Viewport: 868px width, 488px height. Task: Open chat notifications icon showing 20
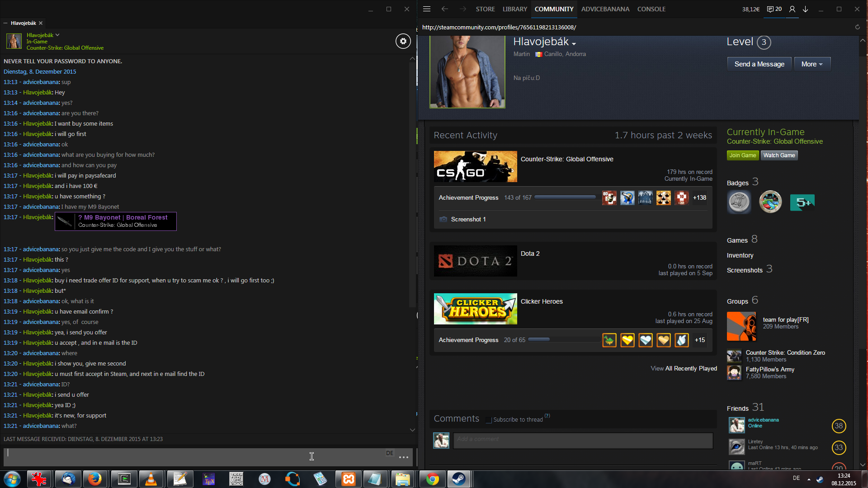tap(774, 9)
